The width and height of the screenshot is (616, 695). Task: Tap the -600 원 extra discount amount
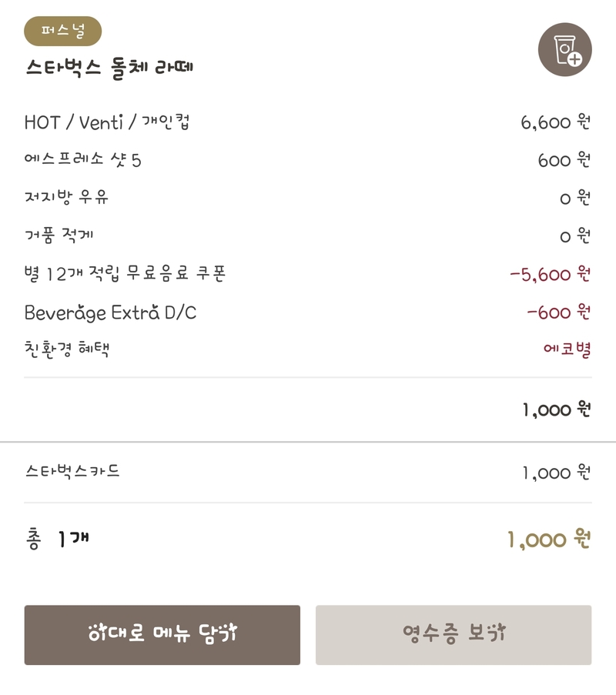pyautogui.click(x=559, y=312)
